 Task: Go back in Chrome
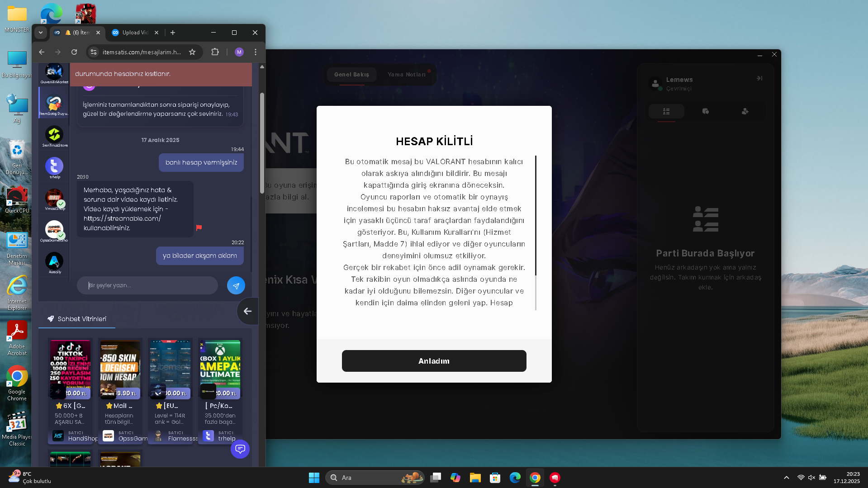(x=42, y=52)
